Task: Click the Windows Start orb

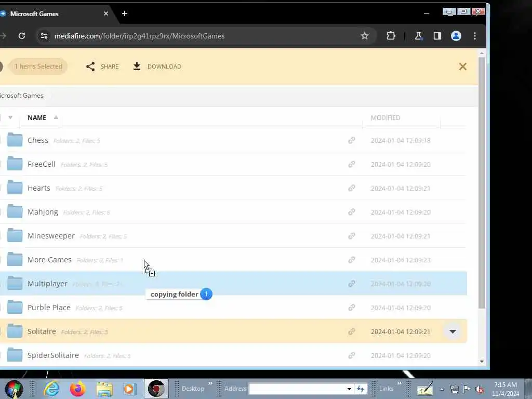Action: pyautogui.click(x=14, y=389)
